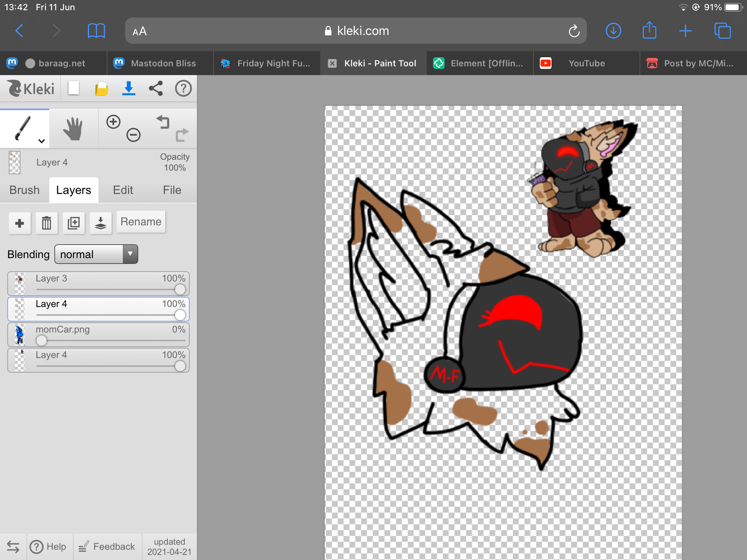Screen dimensions: 747x560
Task: Select the Layer 3 entry
Action: 91,279
